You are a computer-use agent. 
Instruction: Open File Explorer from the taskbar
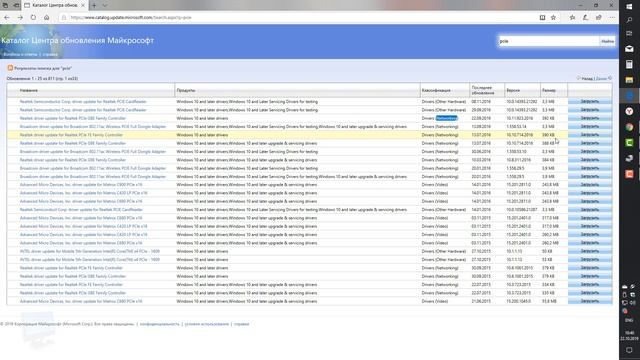tap(629, 80)
